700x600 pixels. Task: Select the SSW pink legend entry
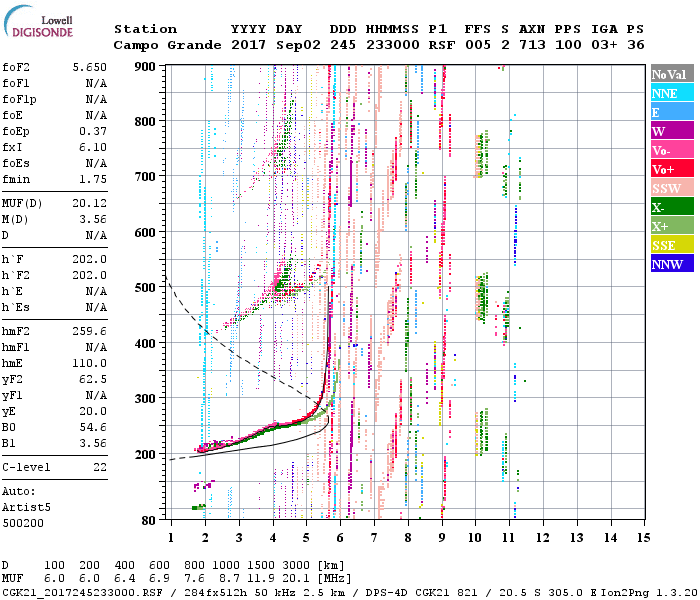coord(670,189)
